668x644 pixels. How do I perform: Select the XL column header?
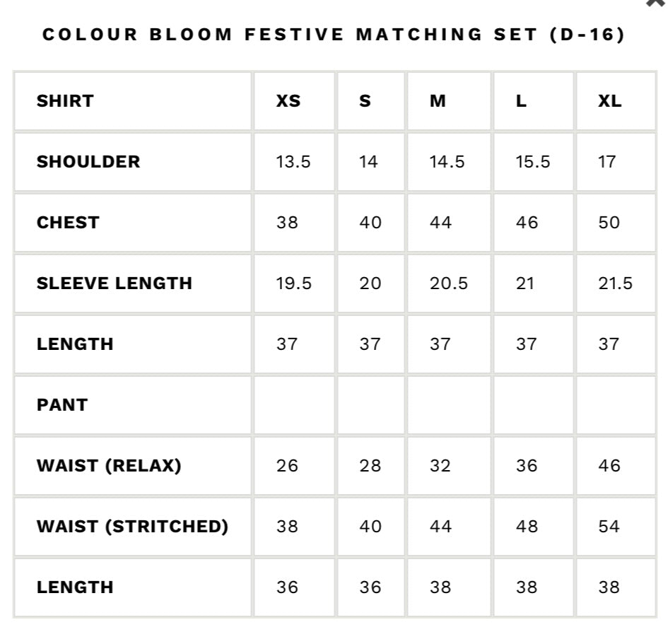pos(609,101)
